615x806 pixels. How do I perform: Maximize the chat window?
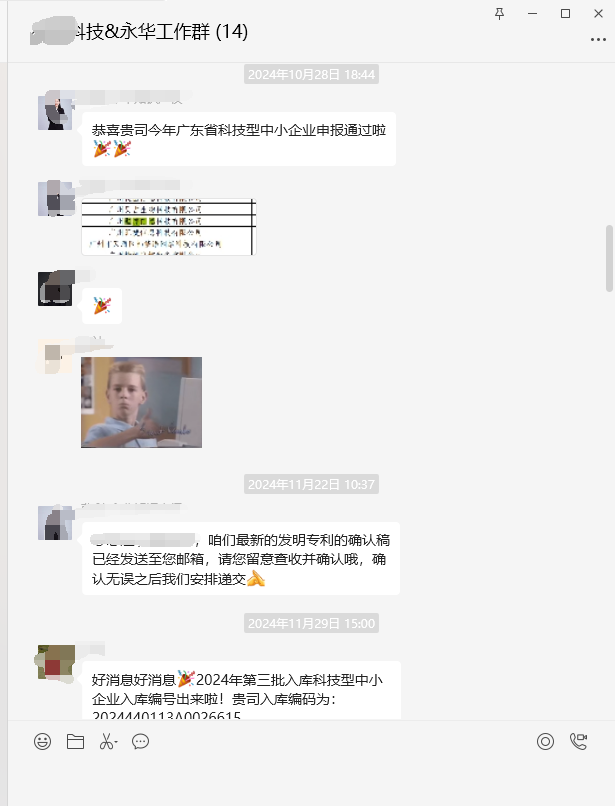coord(565,14)
